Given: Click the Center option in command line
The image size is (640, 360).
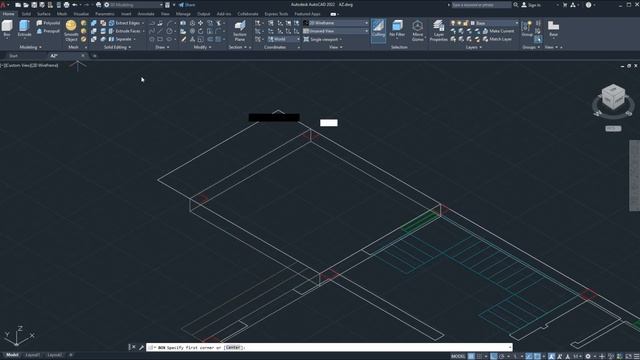Looking at the screenshot, I should [233, 347].
